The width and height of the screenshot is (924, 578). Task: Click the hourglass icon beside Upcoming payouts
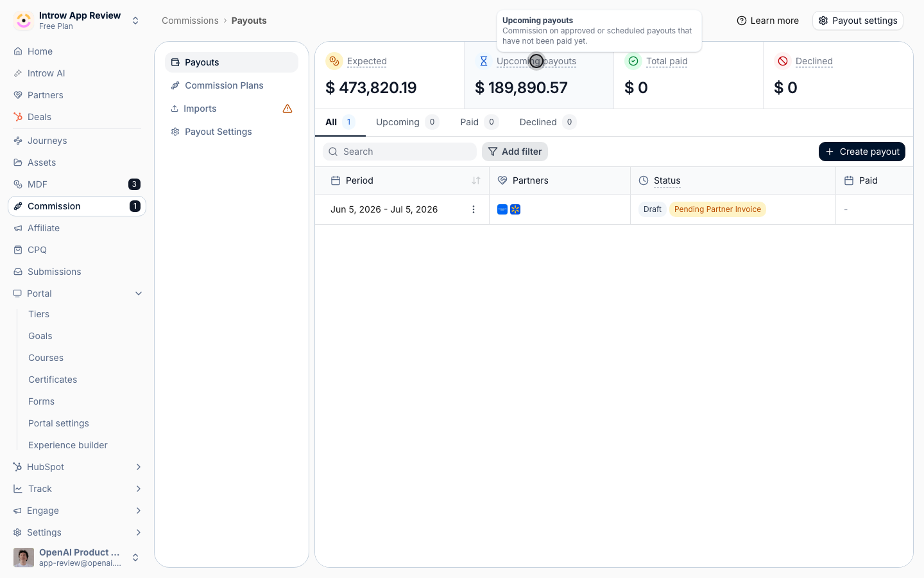[x=484, y=61]
